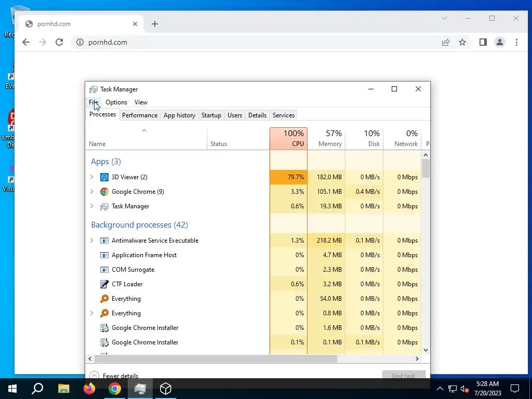Open the notification center icon
The width and height of the screenshot is (532, 399).
point(515,389)
